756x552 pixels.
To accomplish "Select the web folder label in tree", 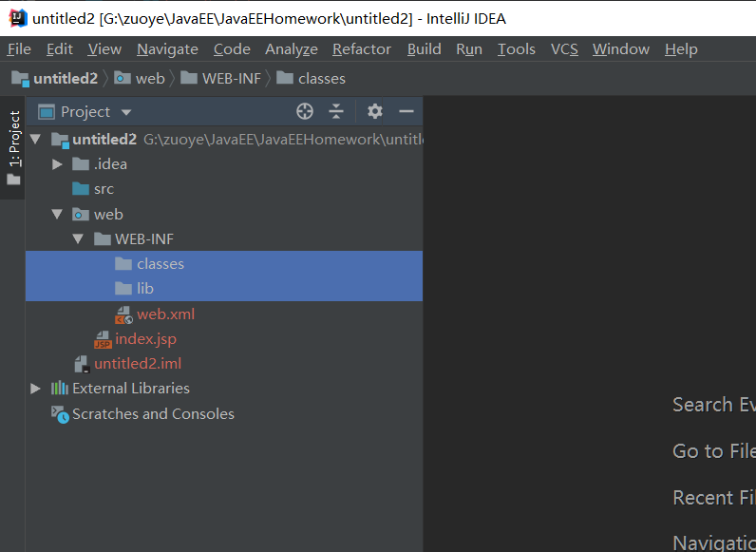I will [108, 214].
